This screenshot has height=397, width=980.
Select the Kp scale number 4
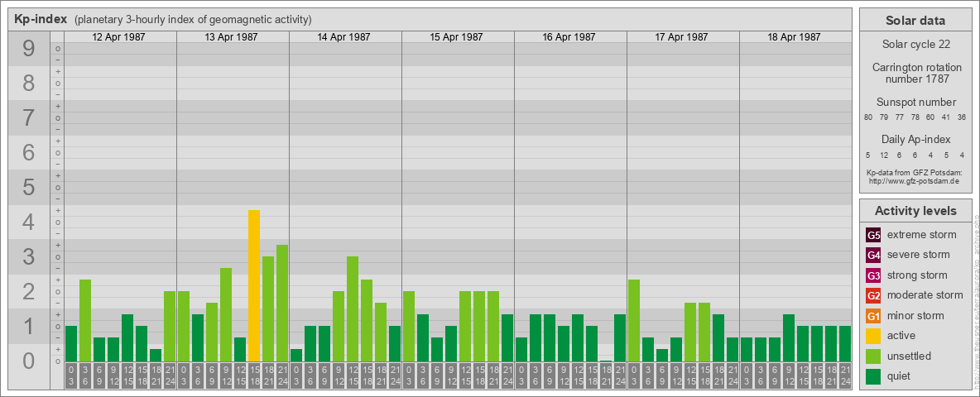pyautogui.click(x=29, y=222)
